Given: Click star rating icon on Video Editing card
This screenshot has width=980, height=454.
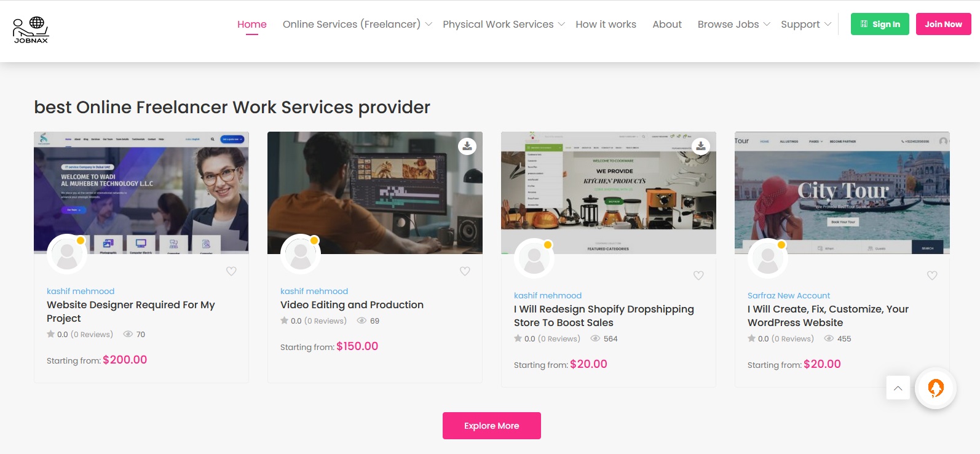Looking at the screenshot, I should click(284, 321).
